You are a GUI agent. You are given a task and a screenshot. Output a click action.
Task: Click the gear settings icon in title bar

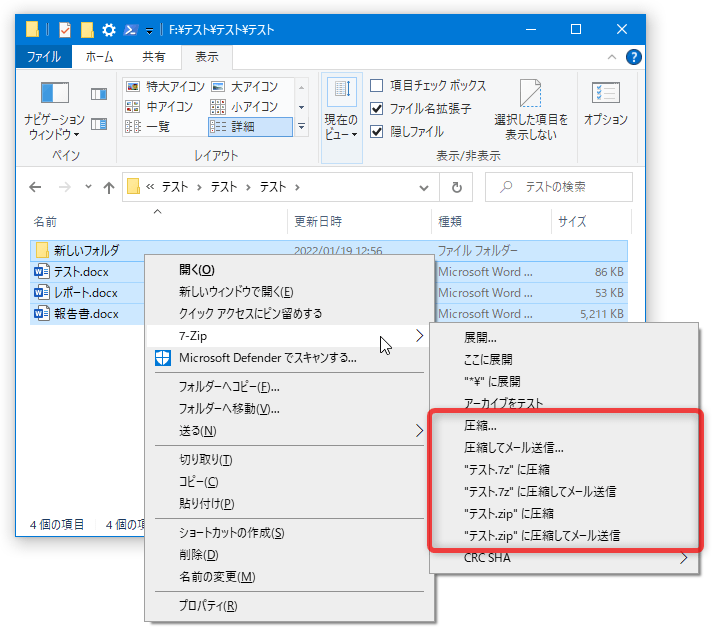point(109,30)
